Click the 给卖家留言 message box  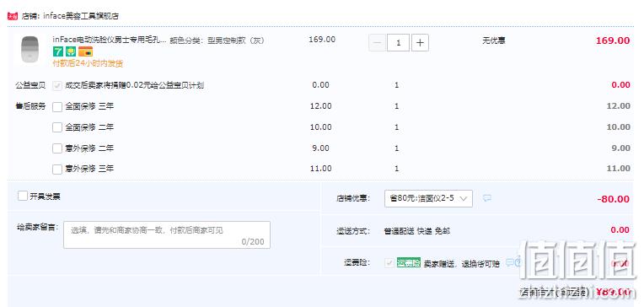(167, 234)
